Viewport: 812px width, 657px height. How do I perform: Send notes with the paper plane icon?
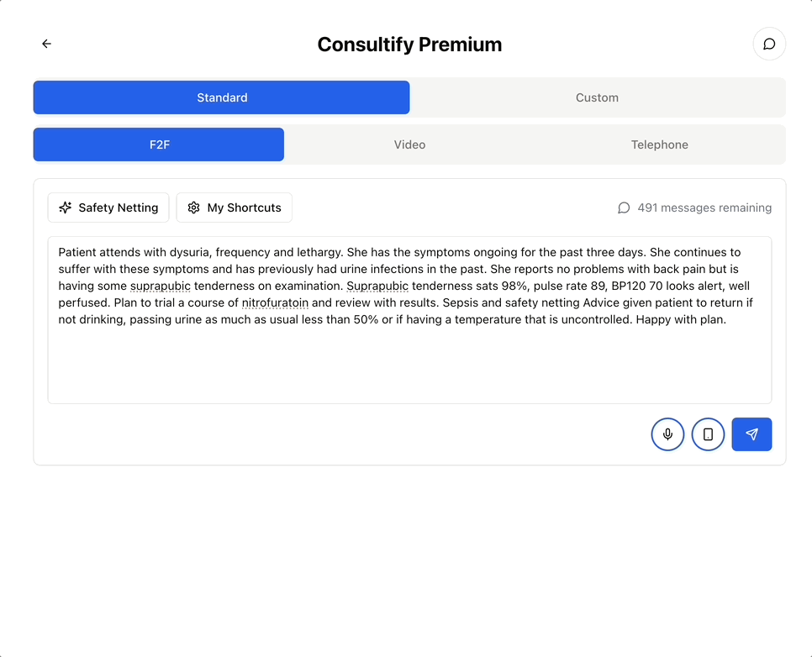751,434
